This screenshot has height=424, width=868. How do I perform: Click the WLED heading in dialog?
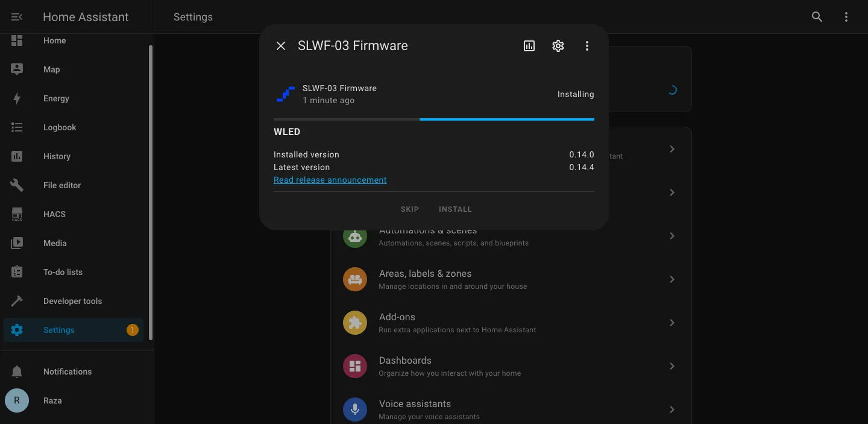[x=287, y=131]
